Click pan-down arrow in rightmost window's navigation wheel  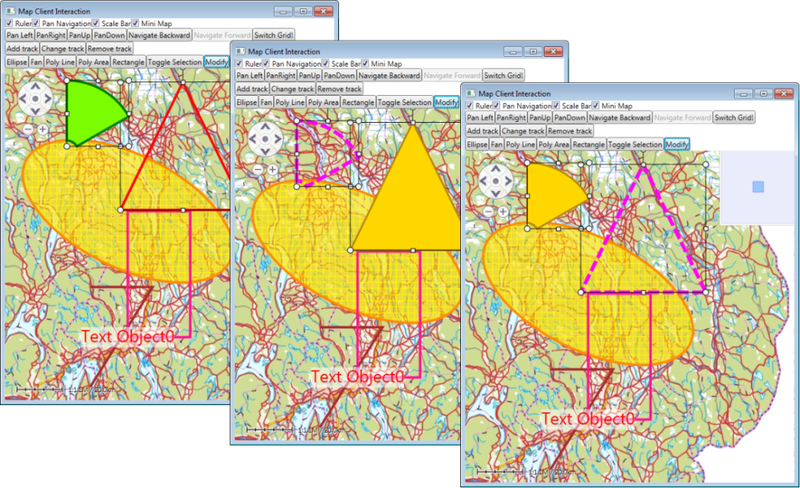tap(495, 193)
